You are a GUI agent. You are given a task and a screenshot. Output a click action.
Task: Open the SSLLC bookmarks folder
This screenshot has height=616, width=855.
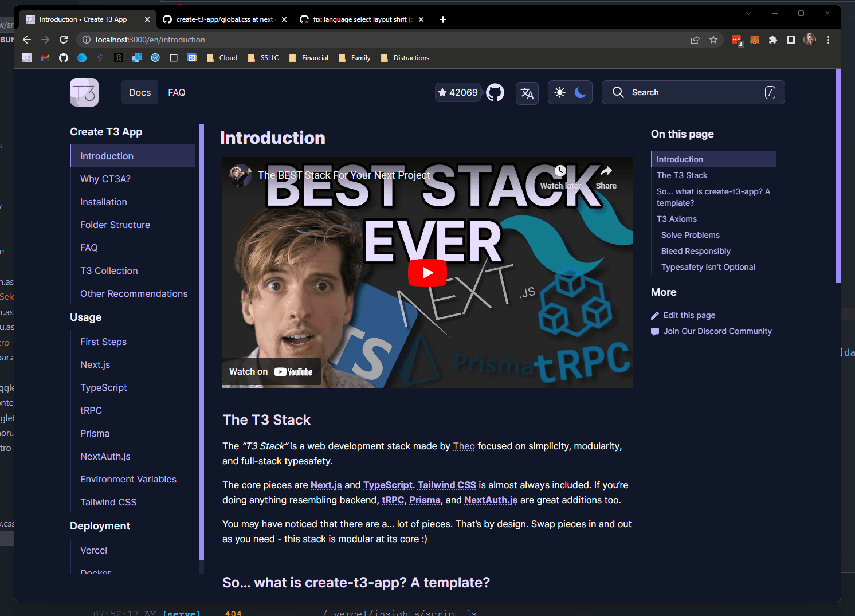(x=263, y=58)
